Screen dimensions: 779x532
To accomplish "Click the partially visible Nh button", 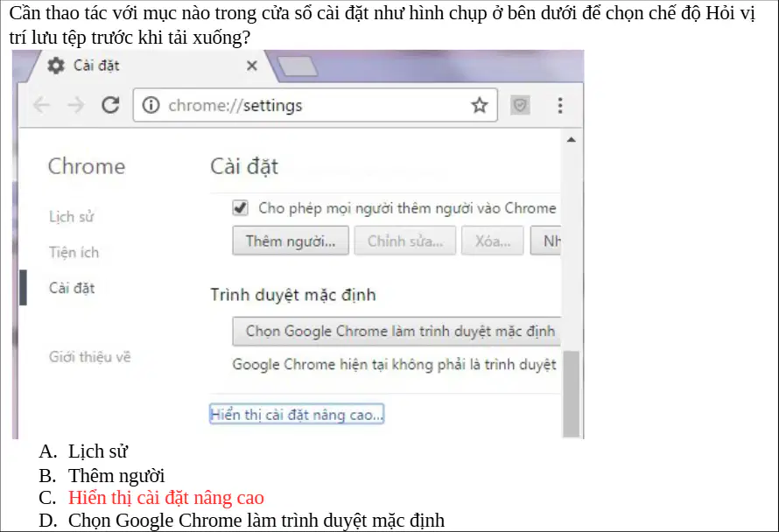I will click(546, 241).
